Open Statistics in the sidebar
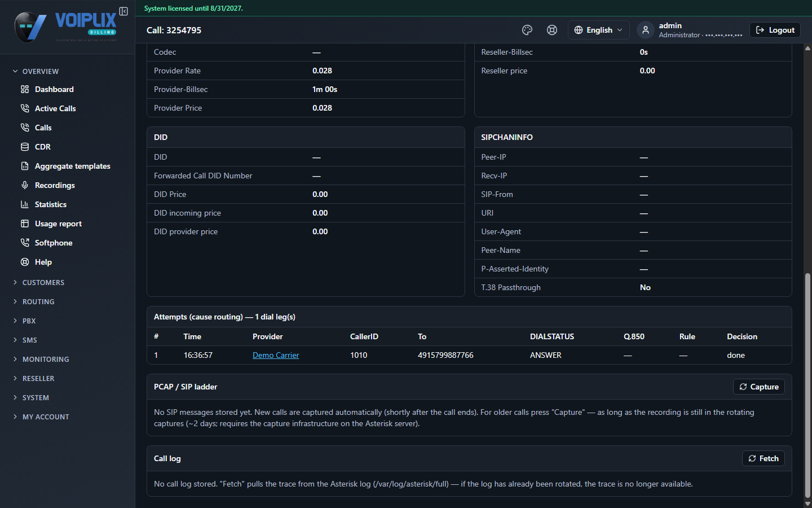The image size is (812, 508). 51,204
